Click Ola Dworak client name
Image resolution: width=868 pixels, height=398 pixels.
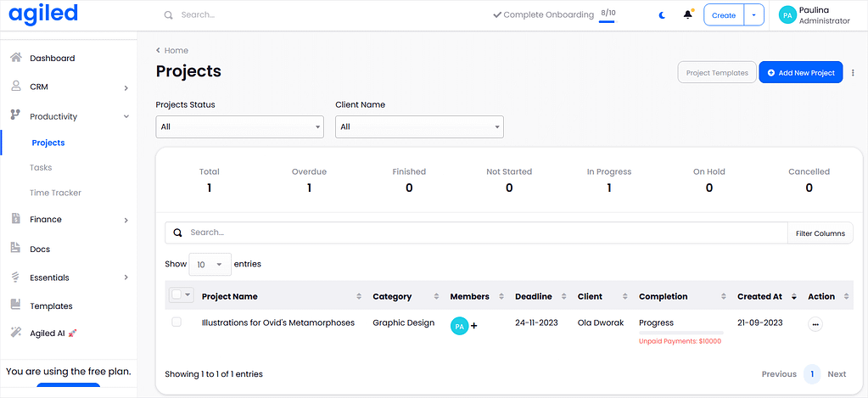pyautogui.click(x=601, y=322)
